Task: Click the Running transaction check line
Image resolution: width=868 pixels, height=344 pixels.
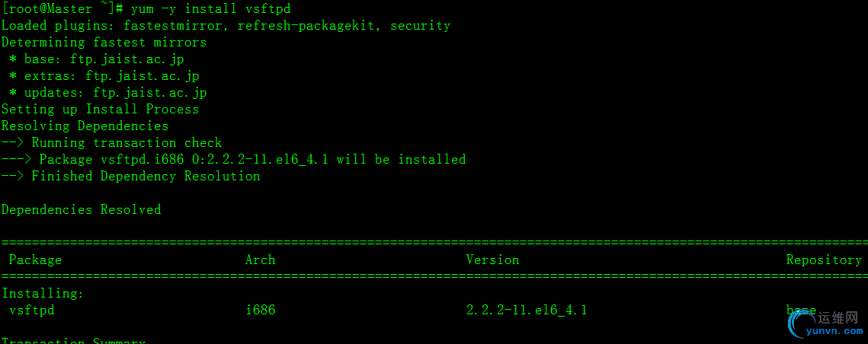Action: pyautogui.click(x=111, y=142)
